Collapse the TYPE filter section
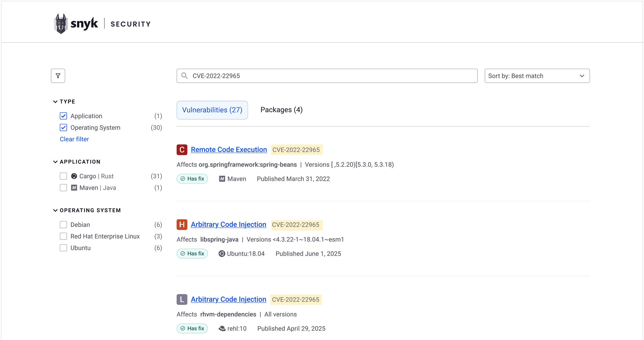 pos(64,102)
